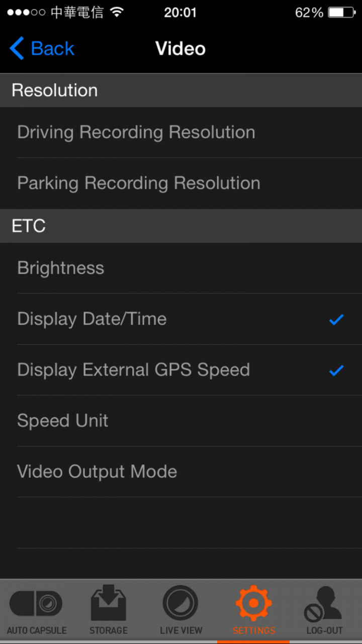Viewport: 362px width, 644px height.
Task: Tap the Log-Out person icon
Action: click(324, 604)
